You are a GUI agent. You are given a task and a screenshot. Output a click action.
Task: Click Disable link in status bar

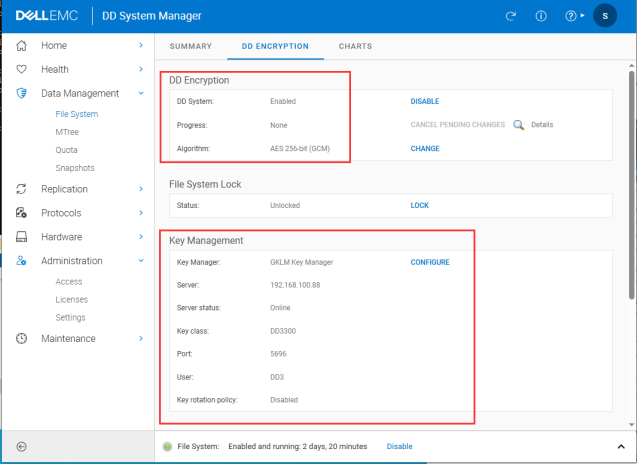[399, 447]
